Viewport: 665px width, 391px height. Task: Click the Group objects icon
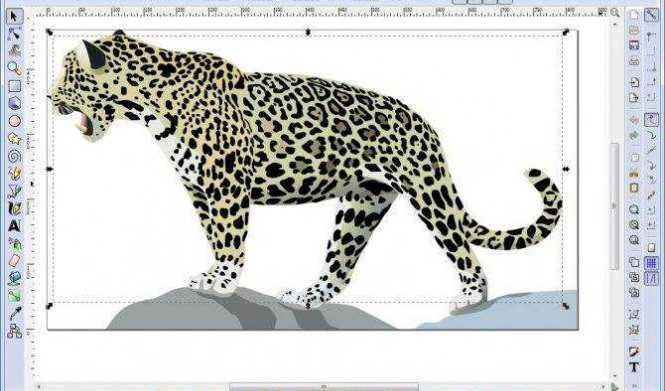pos(634,314)
